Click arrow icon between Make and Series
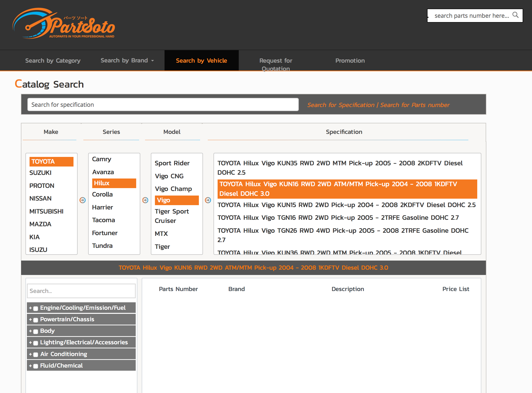This screenshot has height=393, width=532. point(83,200)
